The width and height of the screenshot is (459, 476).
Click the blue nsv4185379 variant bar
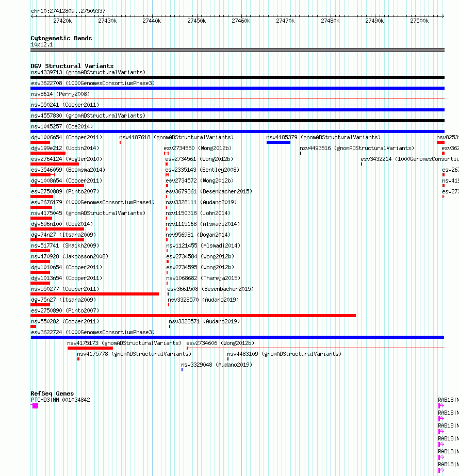point(278,142)
